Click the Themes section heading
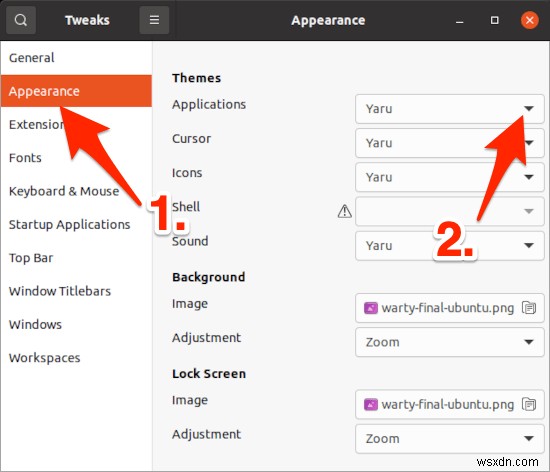Viewport: 550px width, 472px height. (x=196, y=78)
